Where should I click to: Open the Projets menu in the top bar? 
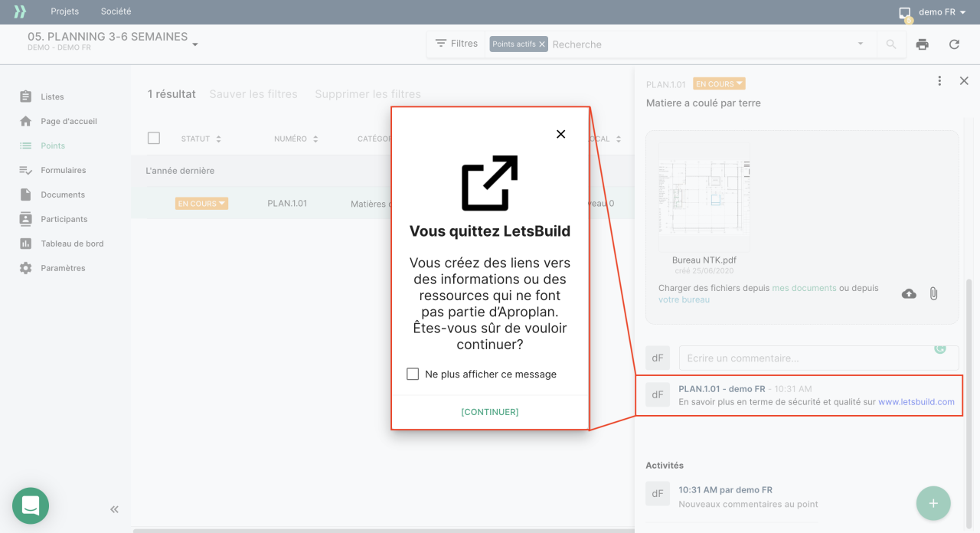[x=65, y=12]
